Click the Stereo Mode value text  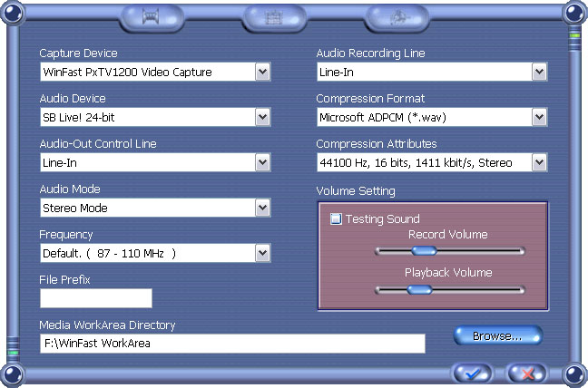[x=75, y=208]
